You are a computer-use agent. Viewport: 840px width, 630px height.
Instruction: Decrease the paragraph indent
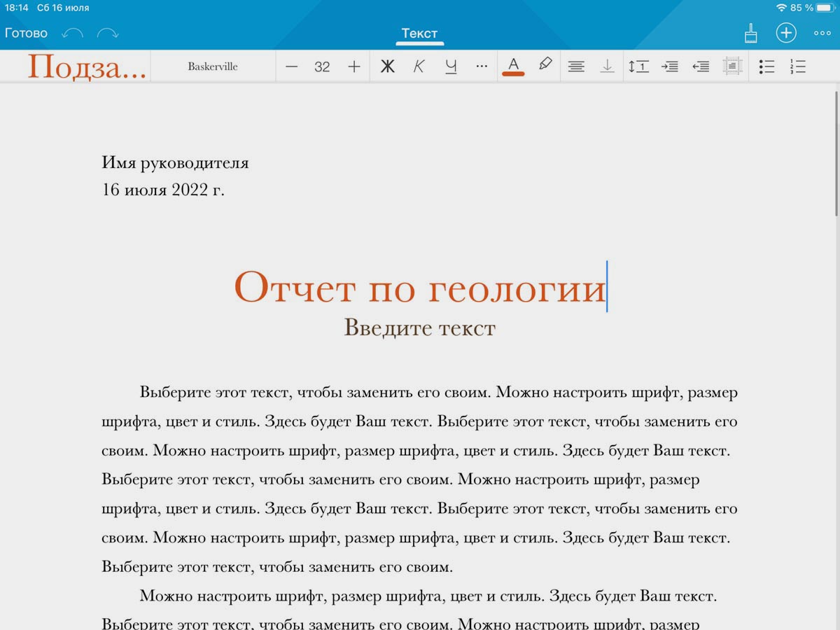point(701,66)
